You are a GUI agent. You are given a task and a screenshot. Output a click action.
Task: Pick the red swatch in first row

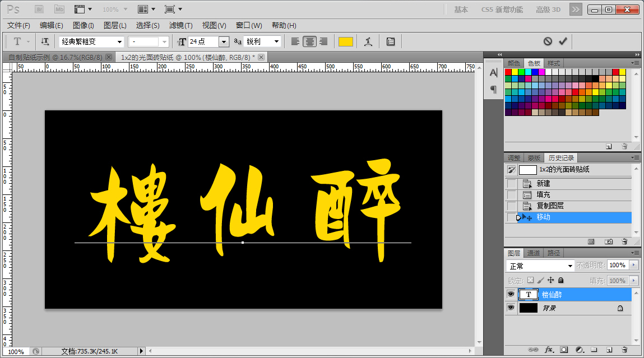tap(508, 72)
